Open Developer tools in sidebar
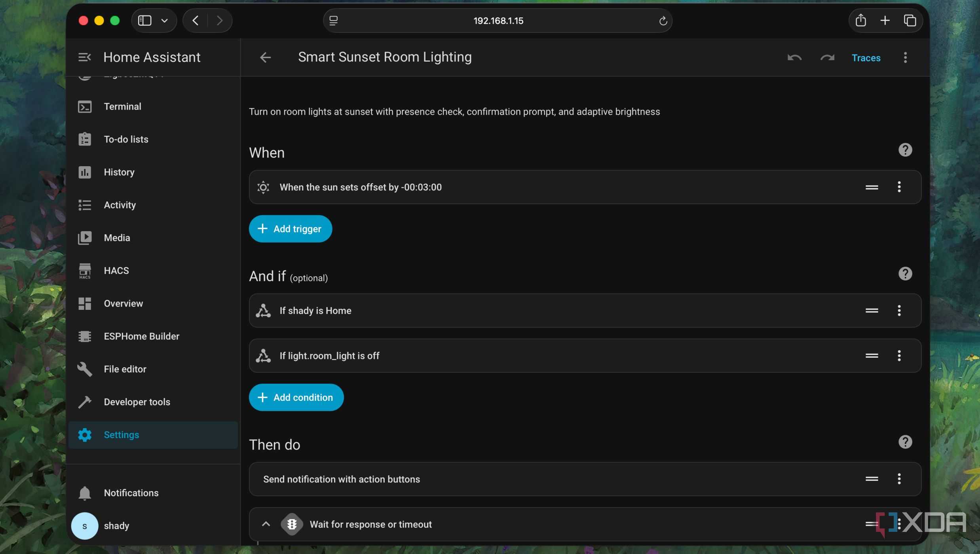 (x=153, y=402)
